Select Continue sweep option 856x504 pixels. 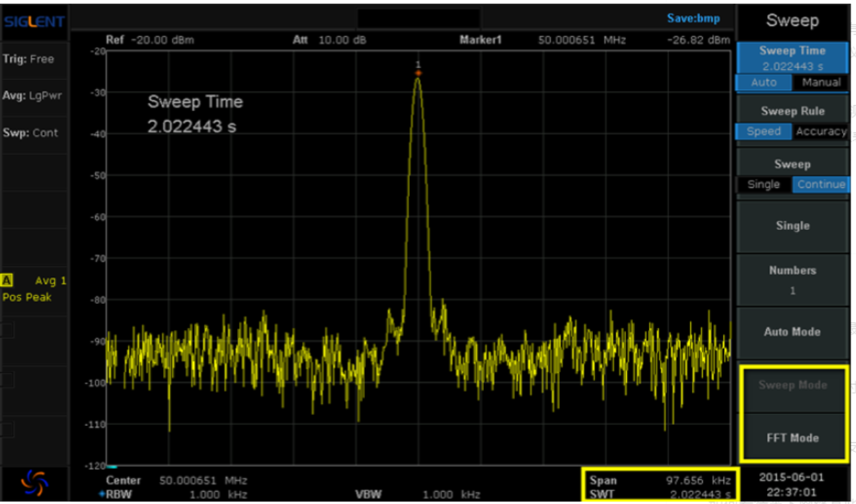pyautogui.click(x=820, y=184)
